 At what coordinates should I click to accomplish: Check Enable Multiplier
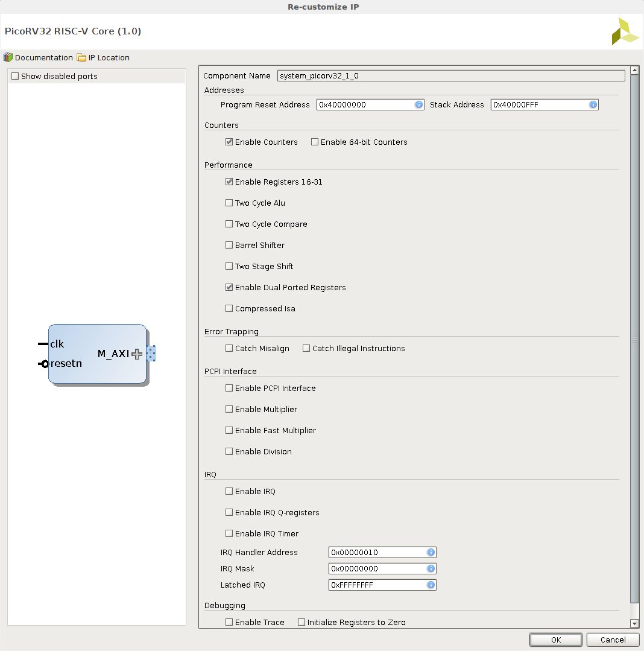pos(229,410)
